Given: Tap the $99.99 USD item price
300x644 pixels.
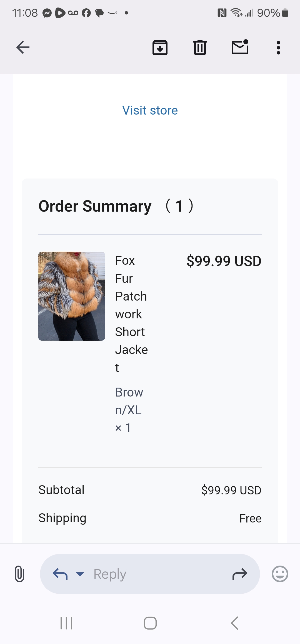Looking at the screenshot, I should point(224,261).
